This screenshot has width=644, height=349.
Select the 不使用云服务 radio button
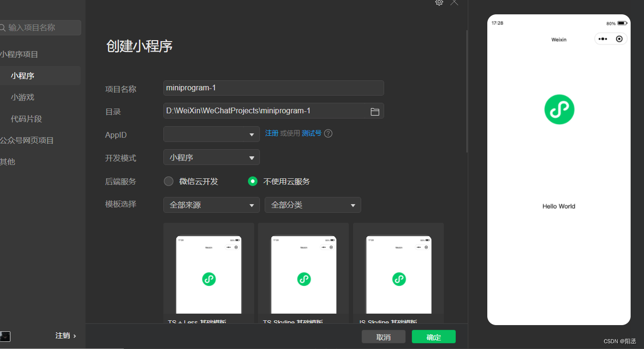click(253, 181)
